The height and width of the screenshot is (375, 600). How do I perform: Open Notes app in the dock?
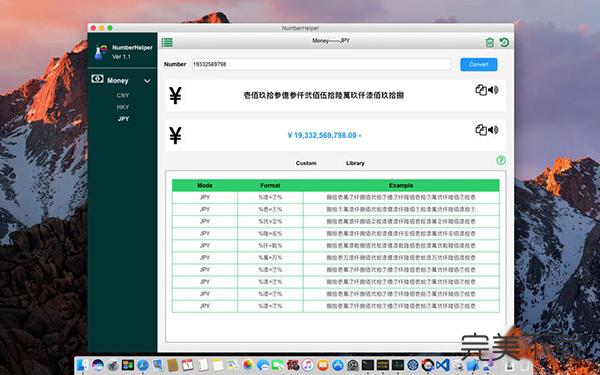[x=217, y=365]
